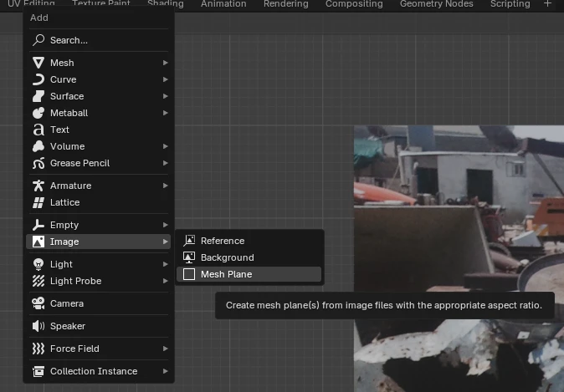This screenshot has width=564, height=392.
Task: Click the Curve icon in Add menu
Action: 38,79
